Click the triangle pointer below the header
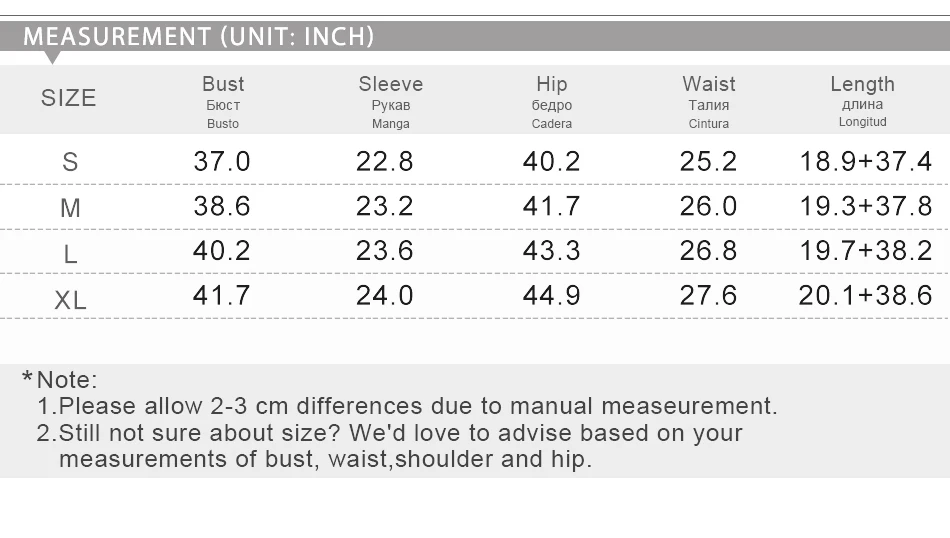Image resolution: width=950 pixels, height=538 pixels. tap(53, 58)
